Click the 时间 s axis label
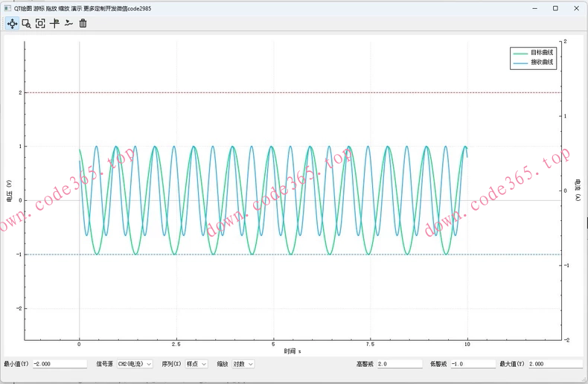This screenshot has width=588, height=384. point(292,351)
